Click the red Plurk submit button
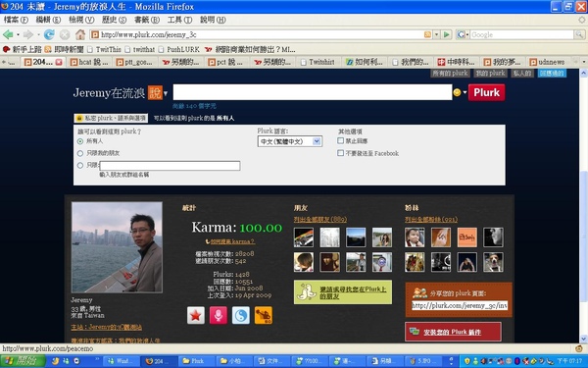 (x=486, y=92)
